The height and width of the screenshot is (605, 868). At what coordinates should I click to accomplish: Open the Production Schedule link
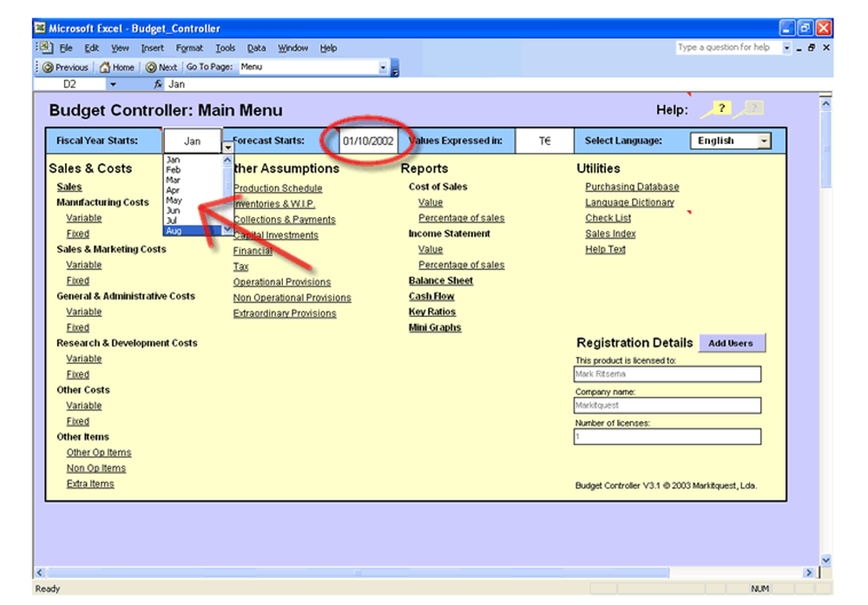click(278, 188)
